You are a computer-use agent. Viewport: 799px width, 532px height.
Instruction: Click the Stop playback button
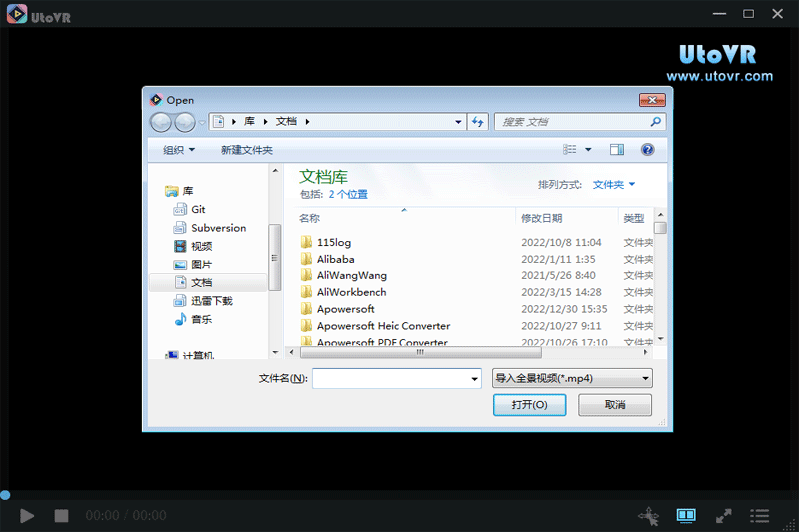(61, 516)
